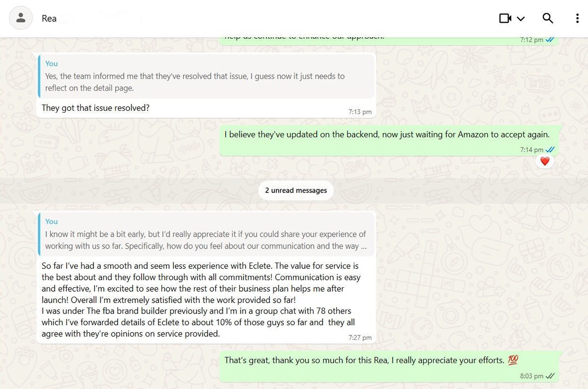
Task: Click the red heart reaction
Action: tap(545, 161)
